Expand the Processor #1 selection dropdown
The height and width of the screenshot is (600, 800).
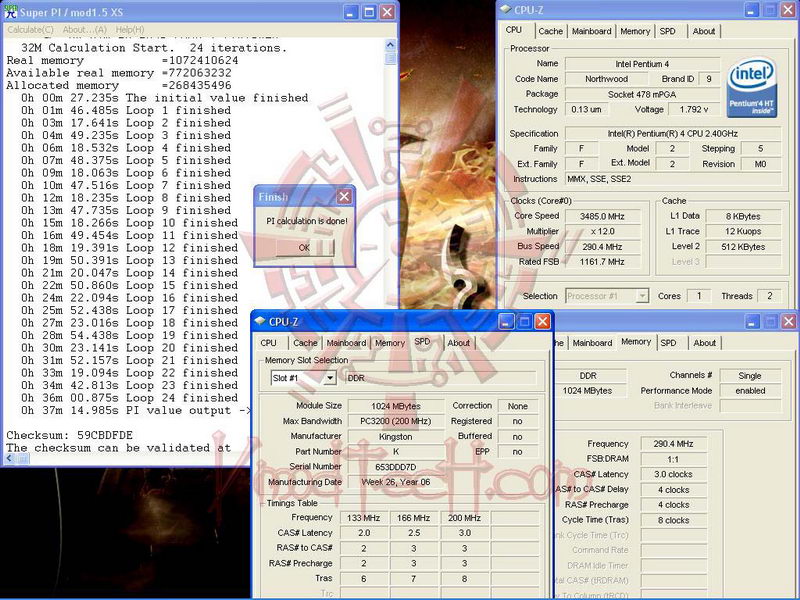[x=642, y=296]
